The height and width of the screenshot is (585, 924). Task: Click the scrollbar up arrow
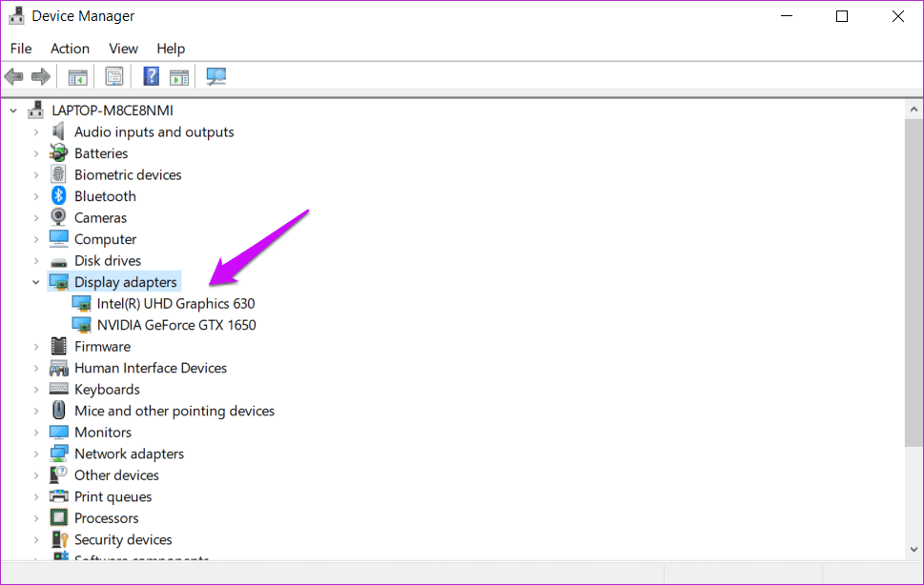pyautogui.click(x=913, y=107)
